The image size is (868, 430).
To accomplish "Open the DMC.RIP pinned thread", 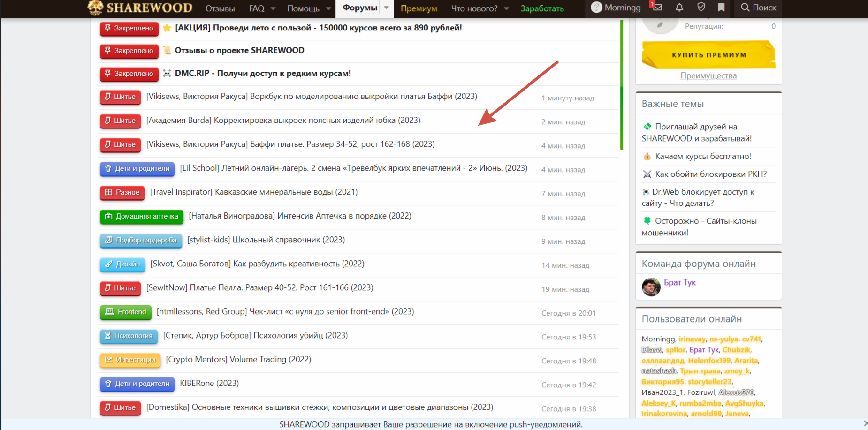I will tap(263, 74).
